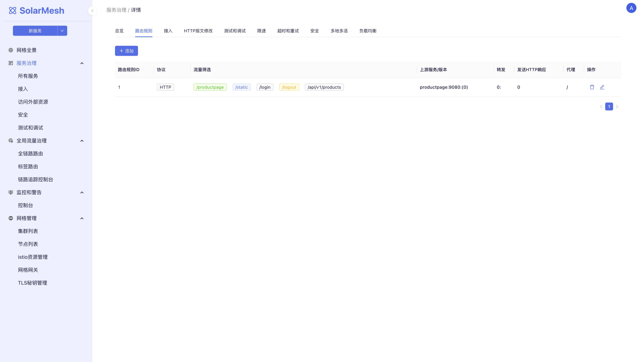The image size is (644, 362).
Task: Switch to the HTTP报文修改 tab
Action: click(x=198, y=31)
